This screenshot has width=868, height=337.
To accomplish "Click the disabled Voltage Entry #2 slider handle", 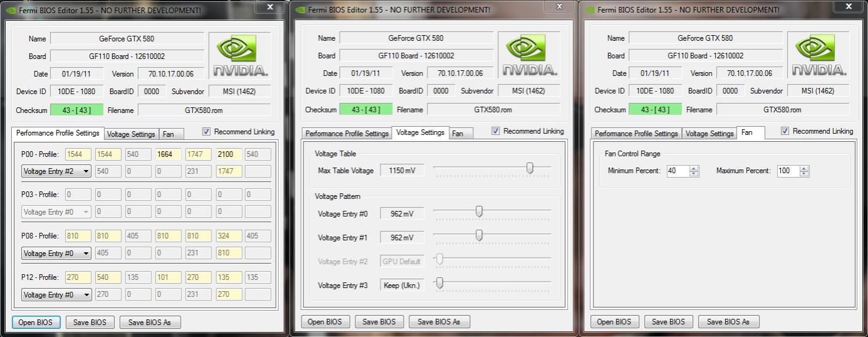I will click(440, 259).
